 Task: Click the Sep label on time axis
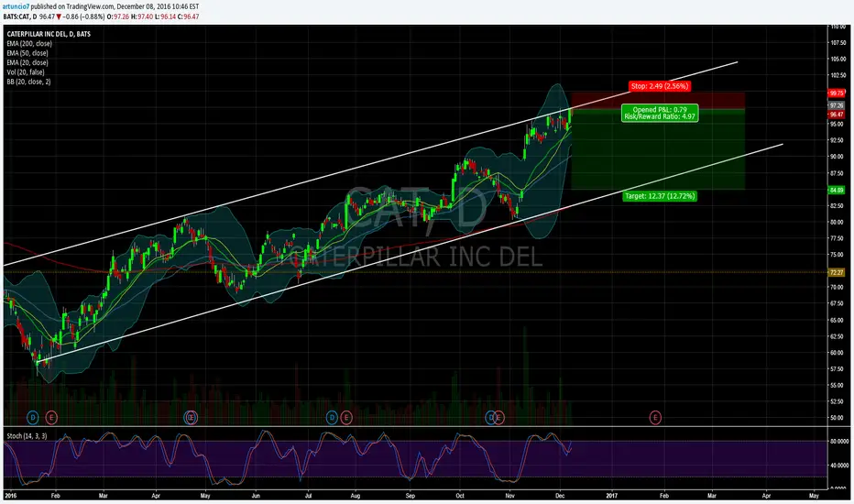tap(411, 497)
